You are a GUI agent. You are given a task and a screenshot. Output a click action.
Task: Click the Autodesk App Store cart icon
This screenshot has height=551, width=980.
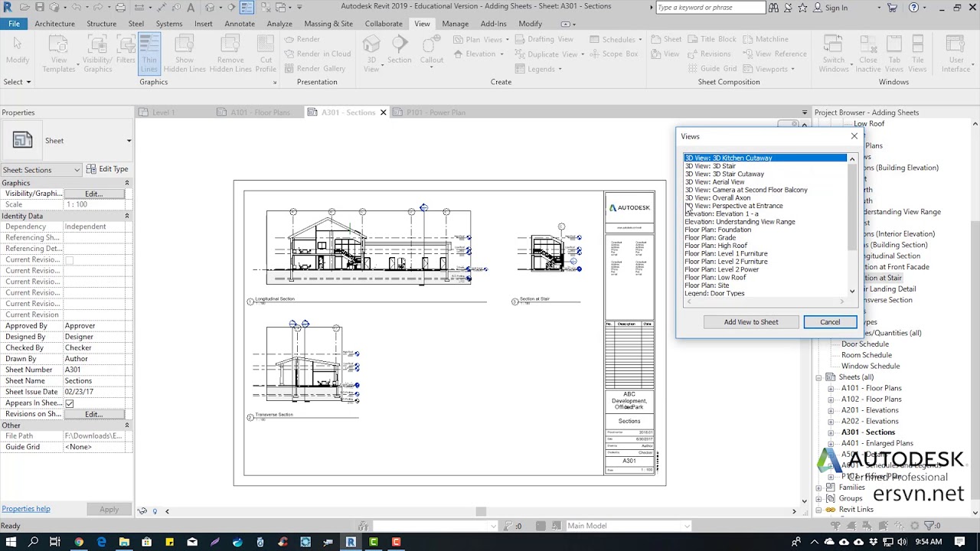coord(892,8)
